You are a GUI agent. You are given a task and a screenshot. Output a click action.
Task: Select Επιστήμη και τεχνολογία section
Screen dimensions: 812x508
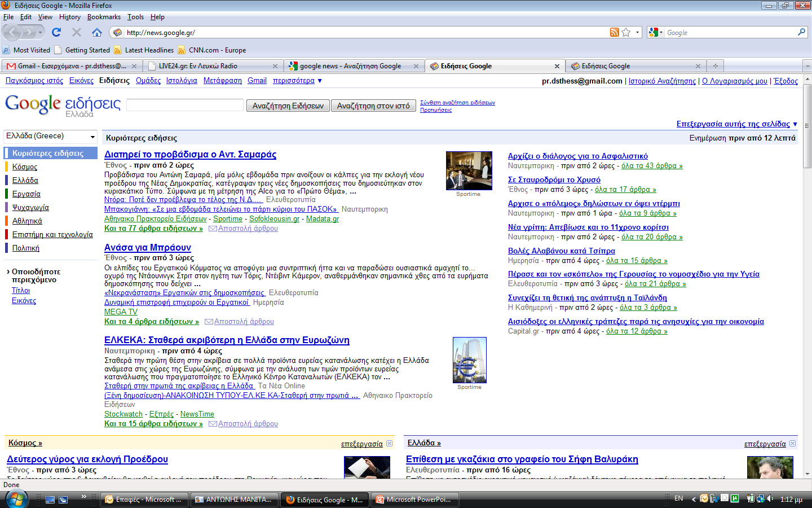coord(52,235)
